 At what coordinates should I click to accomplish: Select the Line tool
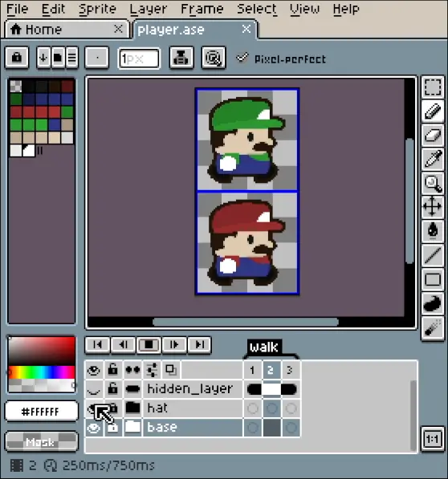pyautogui.click(x=433, y=255)
